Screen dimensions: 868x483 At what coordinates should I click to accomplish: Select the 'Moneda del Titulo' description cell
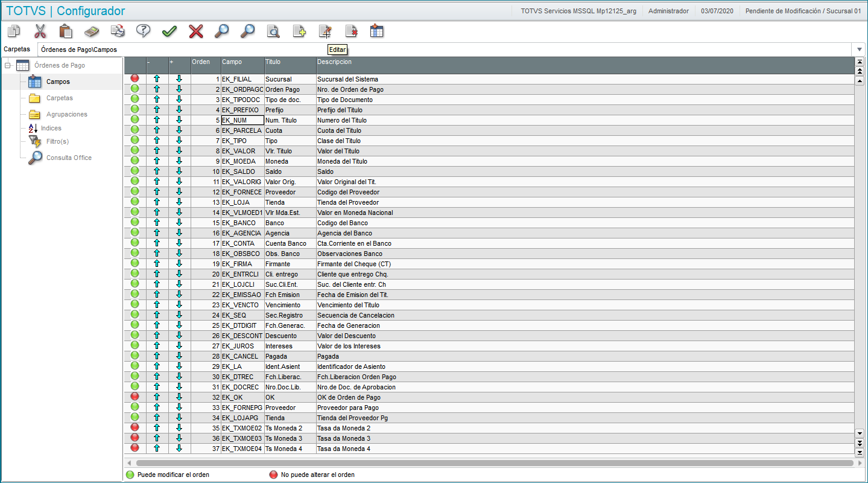pos(585,161)
